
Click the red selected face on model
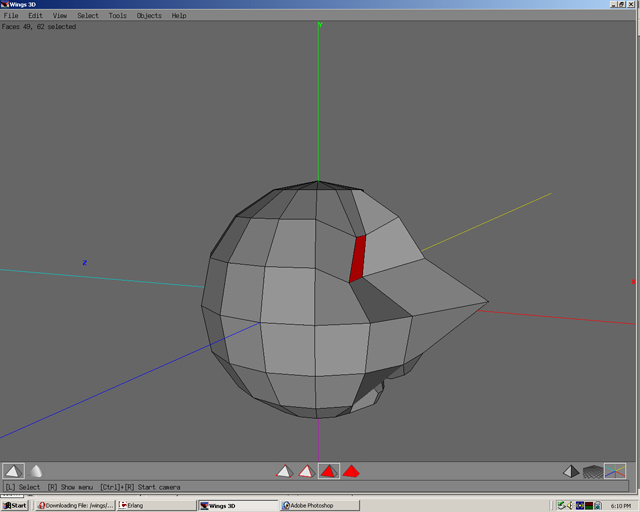coord(357,259)
